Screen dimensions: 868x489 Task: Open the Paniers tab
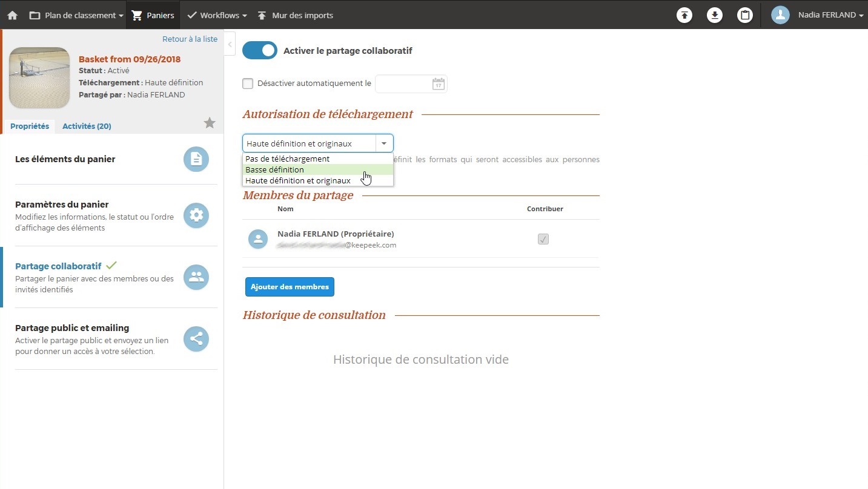point(153,15)
